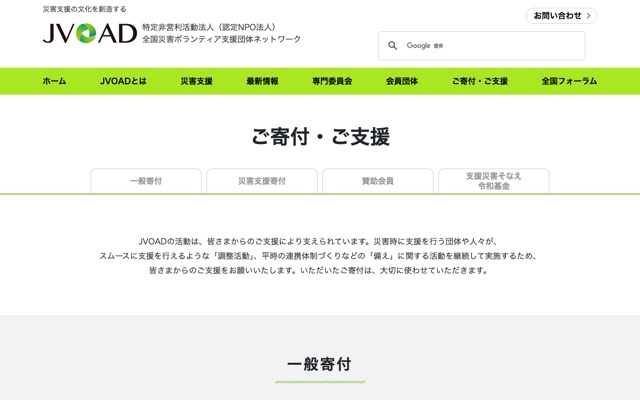Click the paragraph line starting with JVOADの活動は
Screen dimensions: 640x400
click(318, 241)
